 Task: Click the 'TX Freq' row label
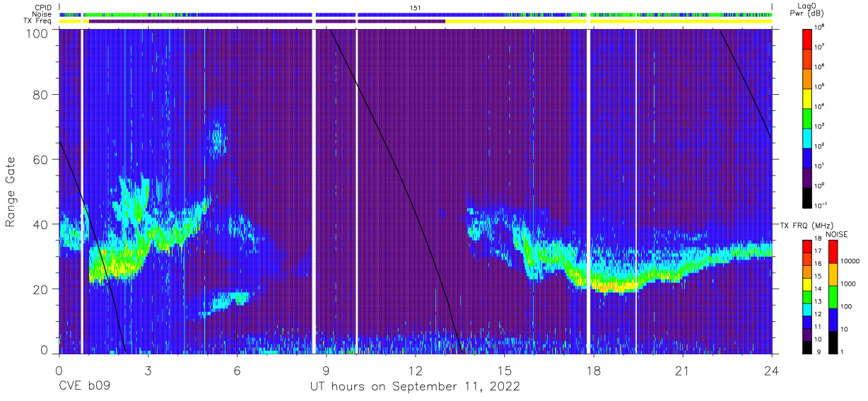(38, 21)
